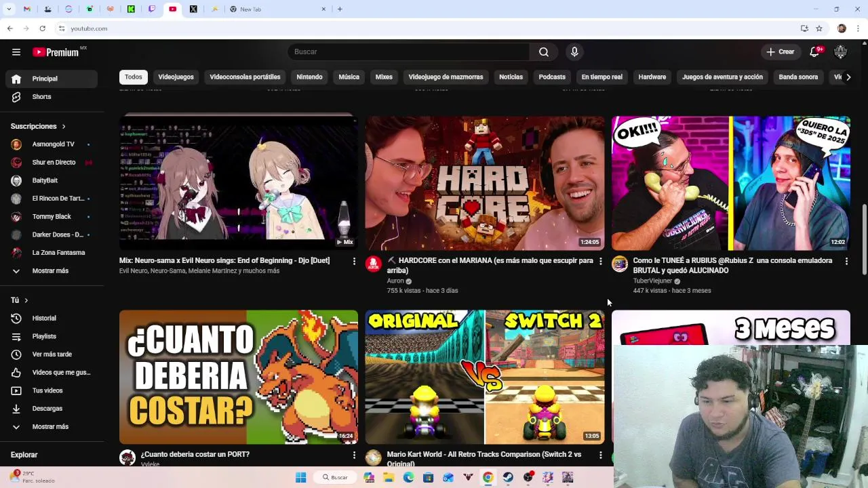The image size is (868, 488).
Task: Select the Música filter chip
Action: pyautogui.click(x=349, y=77)
